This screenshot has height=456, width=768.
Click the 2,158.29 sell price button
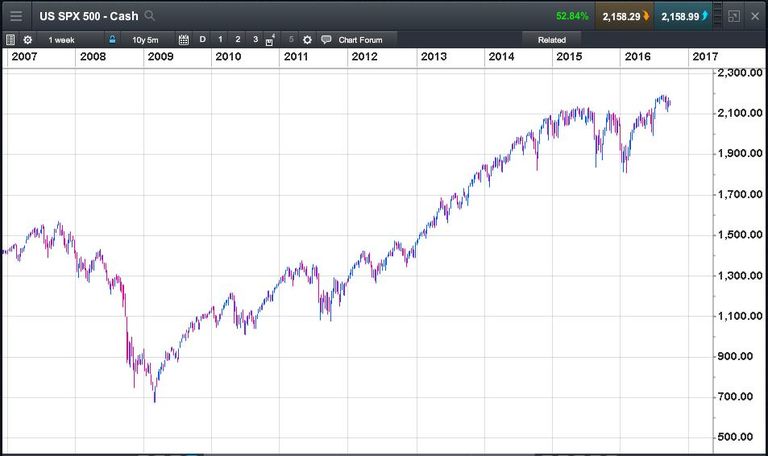click(x=624, y=16)
